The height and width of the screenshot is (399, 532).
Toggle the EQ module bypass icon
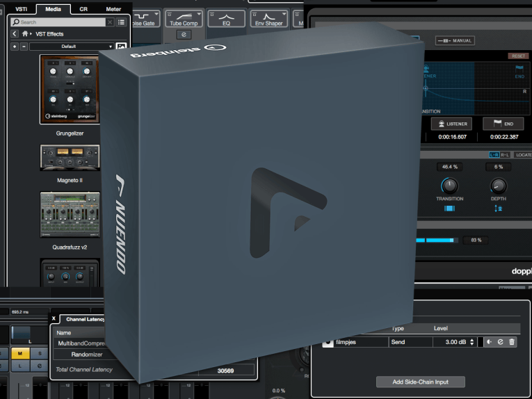pyautogui.click(x=211, y=14)
